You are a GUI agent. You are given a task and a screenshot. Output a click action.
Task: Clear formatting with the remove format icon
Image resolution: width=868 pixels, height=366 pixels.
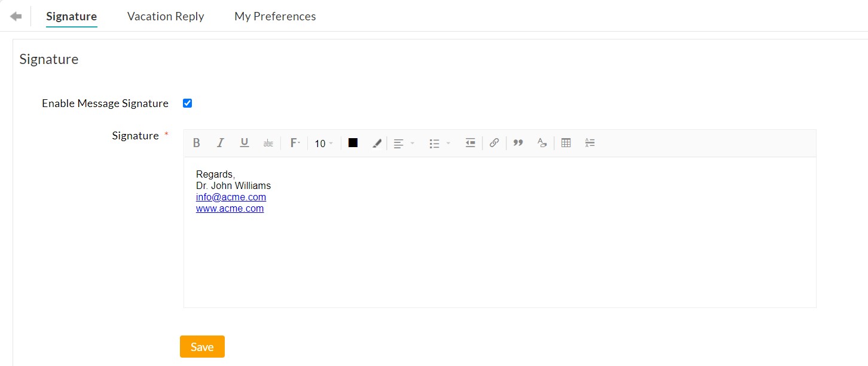click(542, 143)
